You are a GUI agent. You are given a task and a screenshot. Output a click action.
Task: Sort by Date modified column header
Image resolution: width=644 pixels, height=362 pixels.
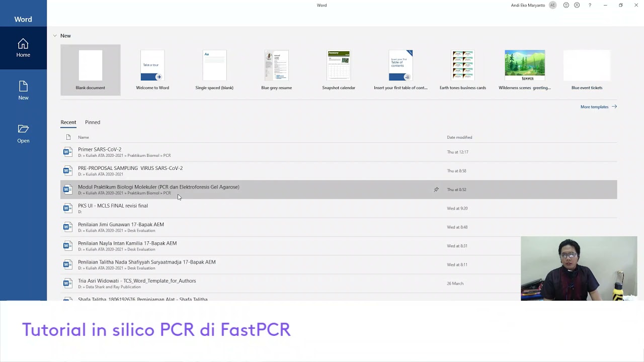[x=459, y=137]
